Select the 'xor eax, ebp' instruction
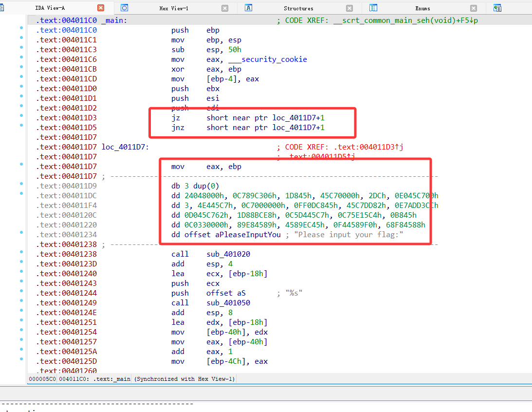The height and width of the screenshot is (412, 532). point(206,69)
